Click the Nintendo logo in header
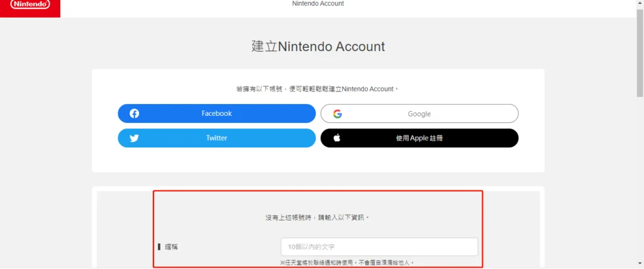644x269 pixels. coord(30,6)
